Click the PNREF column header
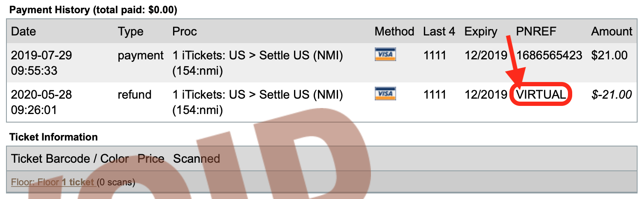 click(536, 32)
